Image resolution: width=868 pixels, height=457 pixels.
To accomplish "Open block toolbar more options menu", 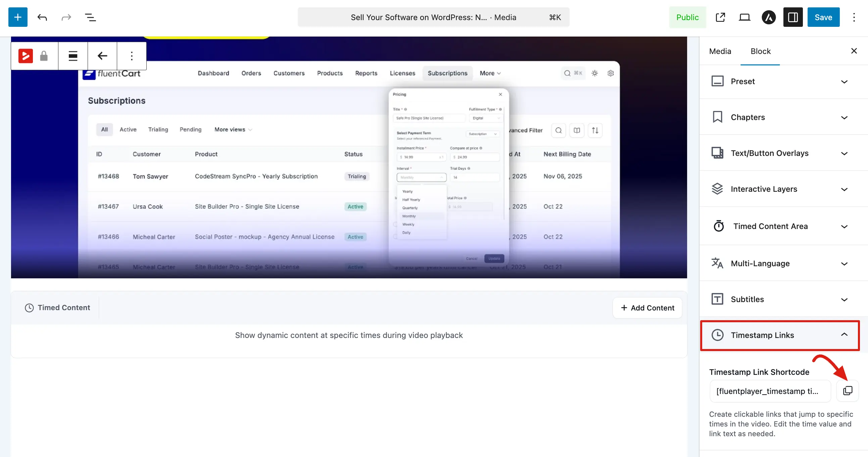I will pyautogui.click(x=132, y=56).
